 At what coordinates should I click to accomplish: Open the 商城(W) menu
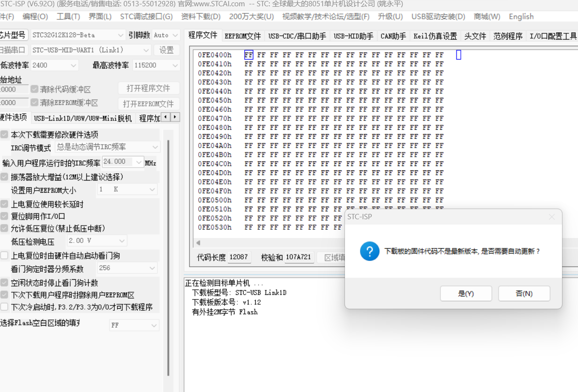tap(487, 16)
